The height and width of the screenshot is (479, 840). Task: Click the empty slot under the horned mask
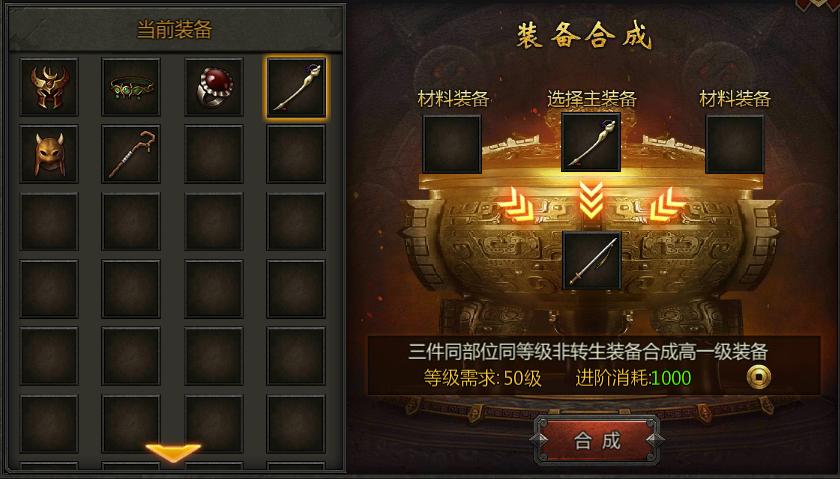pyautogui.click(x=49, y=222)
